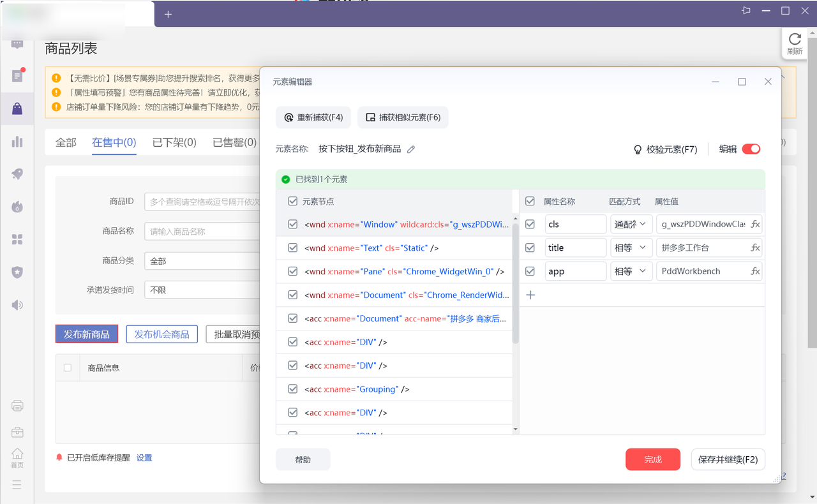Open the match mode dropdown for app

631,271
